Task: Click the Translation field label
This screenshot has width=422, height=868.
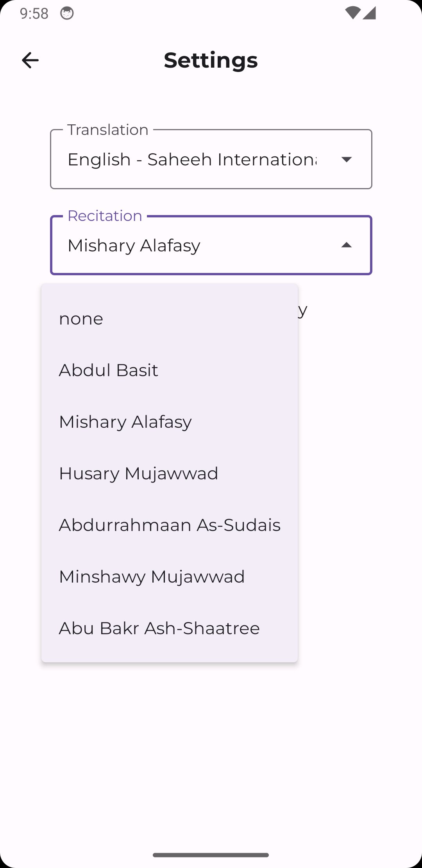Action: pyautogui.click(x=108, y=130)
